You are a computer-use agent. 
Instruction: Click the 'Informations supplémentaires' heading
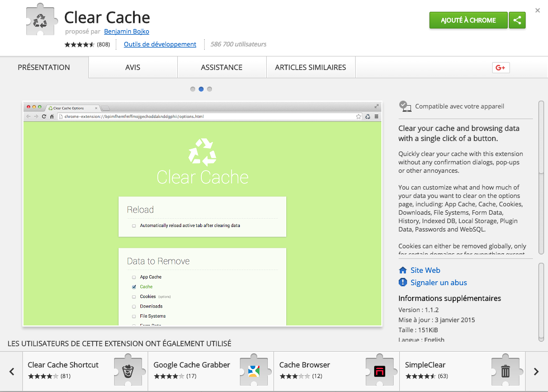coord(450,299)
